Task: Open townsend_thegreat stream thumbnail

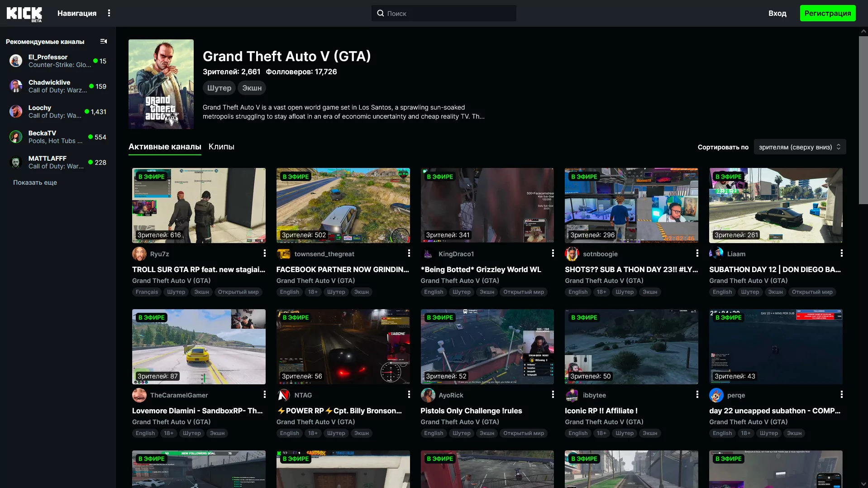Action: click(343, 206)
